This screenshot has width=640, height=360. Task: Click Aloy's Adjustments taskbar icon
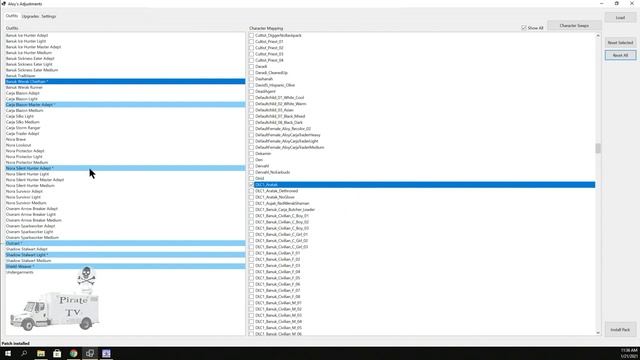click(x=90, y=353)
